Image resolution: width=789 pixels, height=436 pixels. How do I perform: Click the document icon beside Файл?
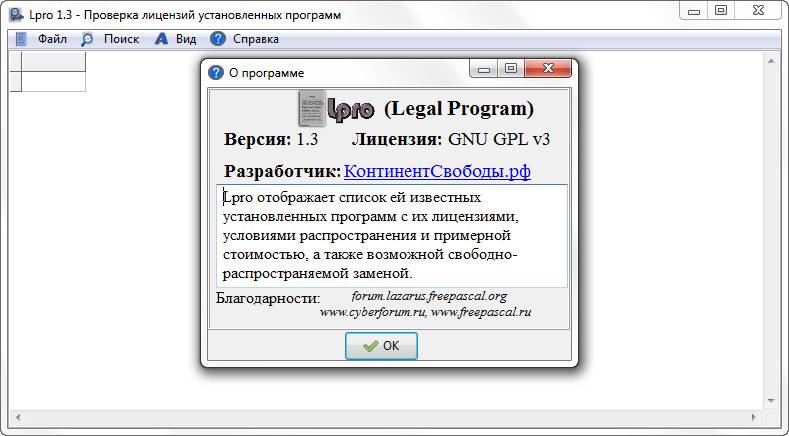click(x=21, y=39)
